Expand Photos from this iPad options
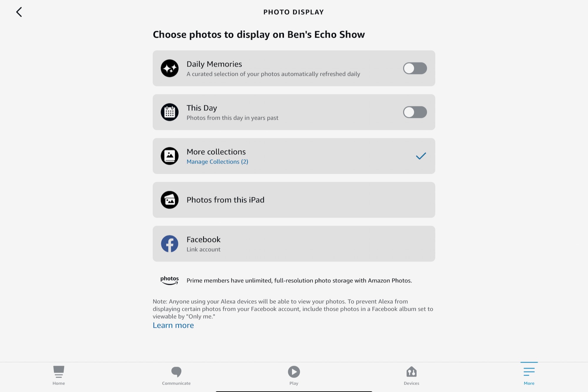588x392 pixels. (294, 199)
